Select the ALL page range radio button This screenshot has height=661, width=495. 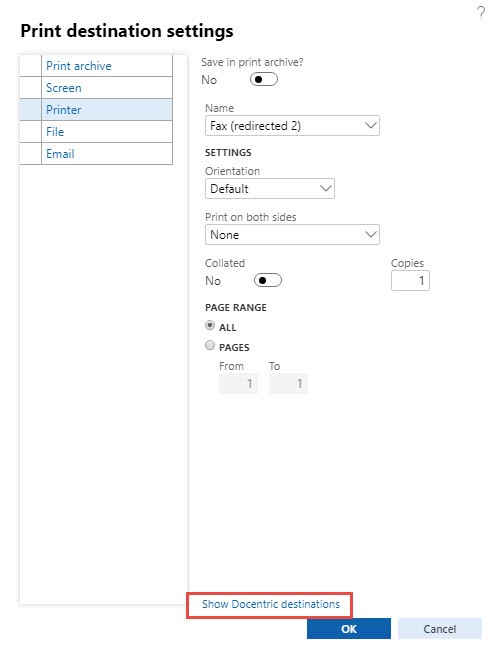tap(210, 325)
